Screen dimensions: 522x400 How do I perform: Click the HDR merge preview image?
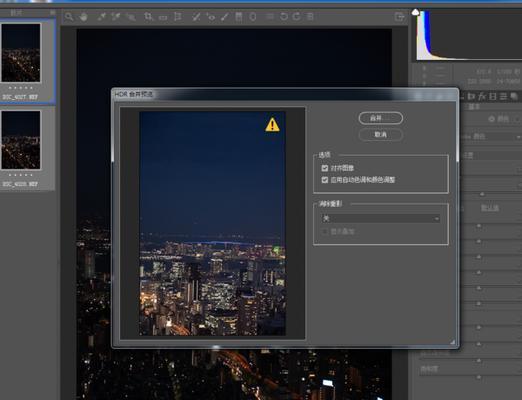tap(212, 223)
